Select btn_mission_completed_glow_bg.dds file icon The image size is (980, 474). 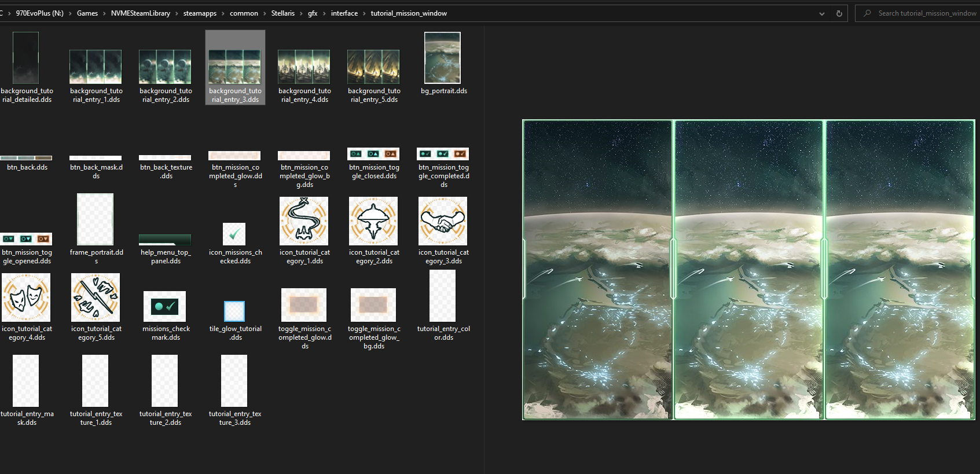click(x=304, y=156)
